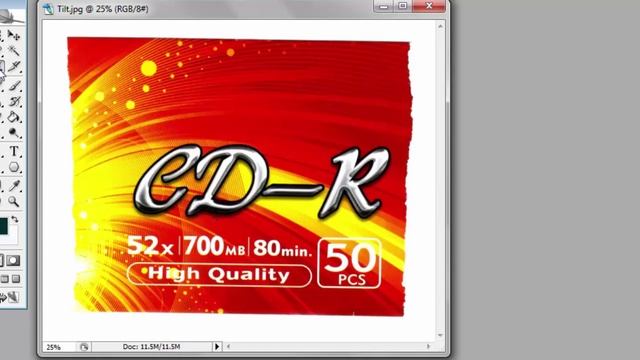Select the Dodge tool
Image resolution: width=640 pixels, height=360 pixels.
click(14, 133)
